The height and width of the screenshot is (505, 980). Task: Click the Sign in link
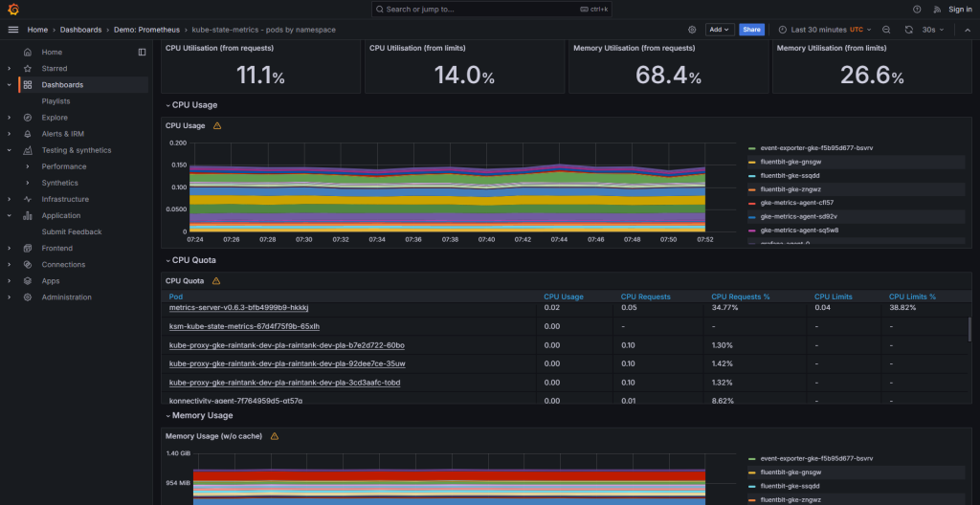[x=960, y=10]
